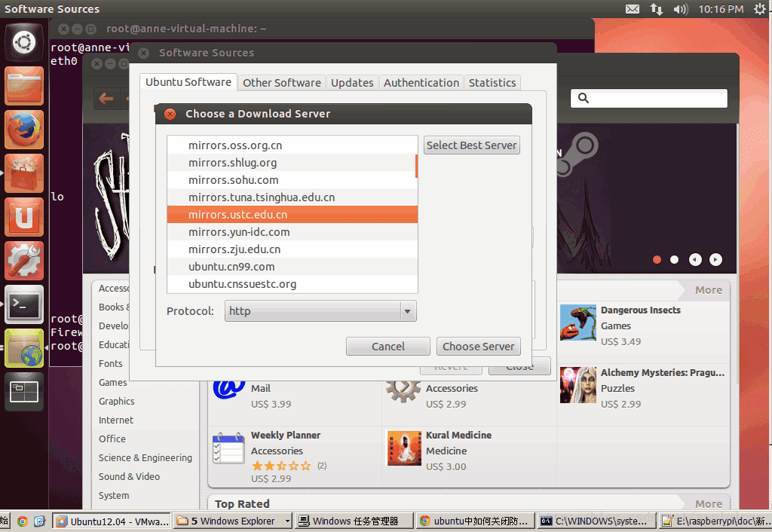Viewport: 772px width, 532px height.
Task: Select the red banner page dot
Action: 657,259
